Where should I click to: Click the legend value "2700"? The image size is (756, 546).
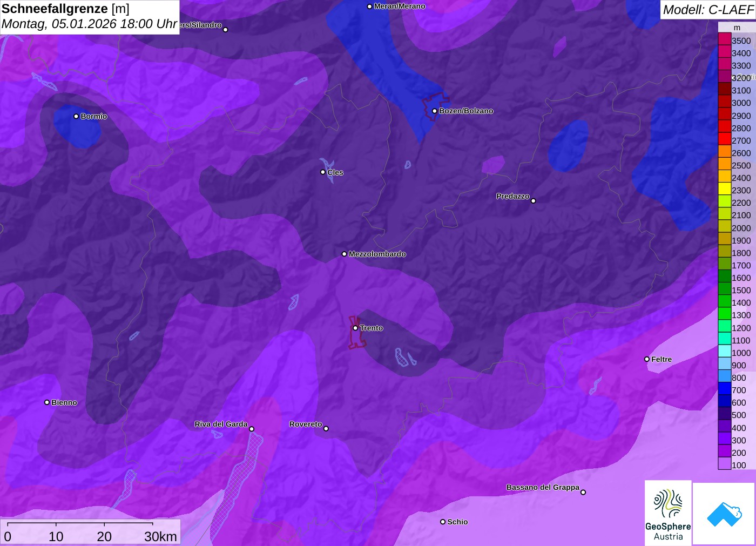click(x=741, y=140)
